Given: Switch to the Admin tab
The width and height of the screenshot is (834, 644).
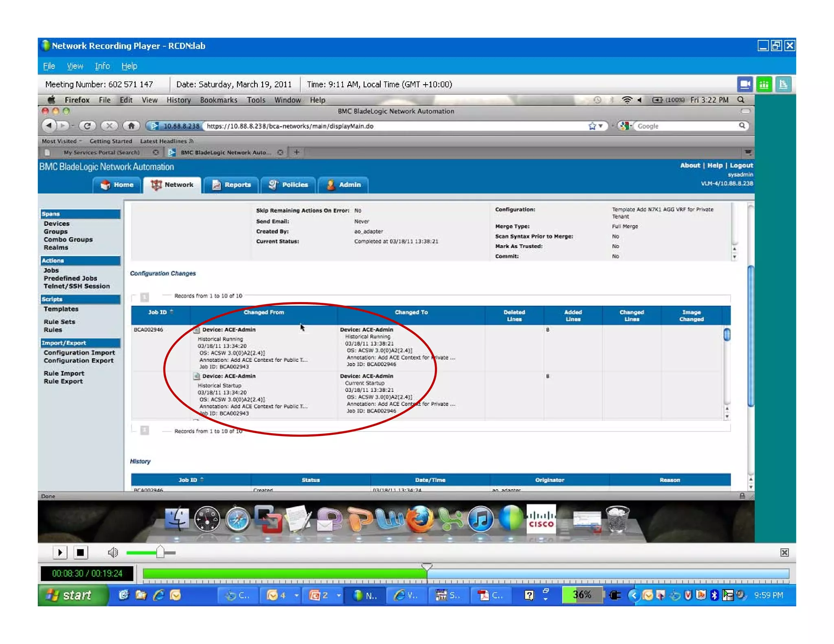Looking at the screenshot, I should 343,185.
